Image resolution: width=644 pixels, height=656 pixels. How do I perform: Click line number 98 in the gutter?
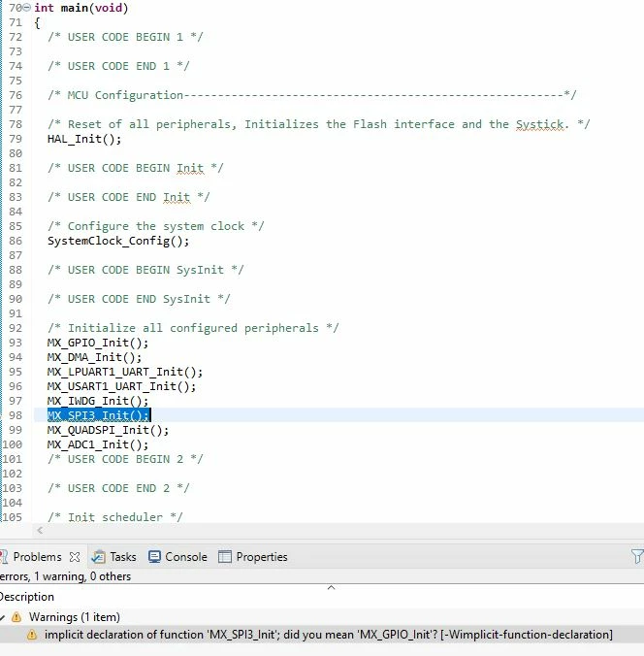[x=16, y=415]
